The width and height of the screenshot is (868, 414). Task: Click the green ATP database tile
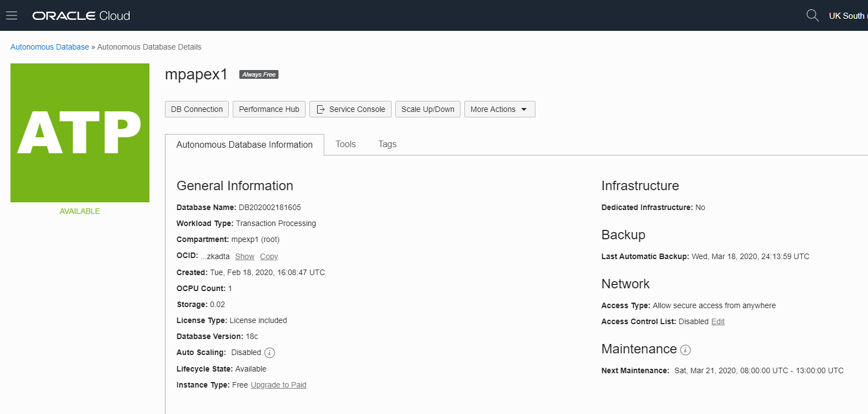tap(80, 133)
